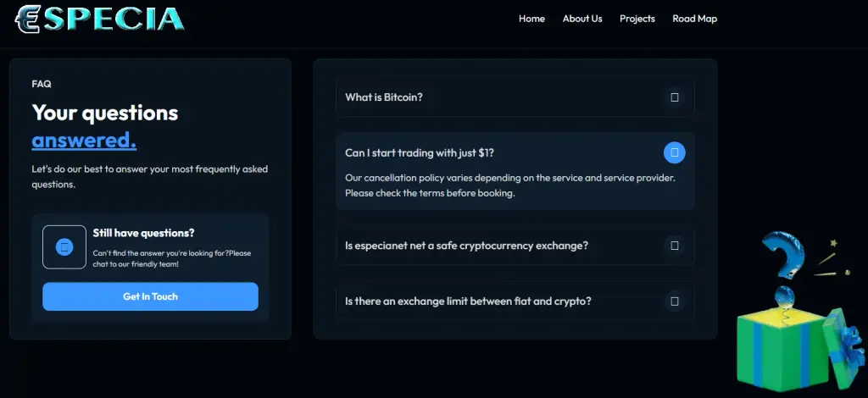Expand the 'What is Bitcoin?' toggle icon
Image resolution: width=868 pixels, height=398 pixels.
(674, 97)
